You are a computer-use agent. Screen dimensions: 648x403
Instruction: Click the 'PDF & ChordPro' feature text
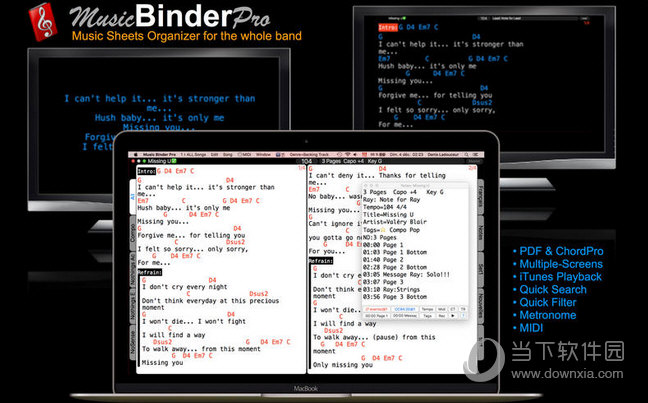[561, 251]
